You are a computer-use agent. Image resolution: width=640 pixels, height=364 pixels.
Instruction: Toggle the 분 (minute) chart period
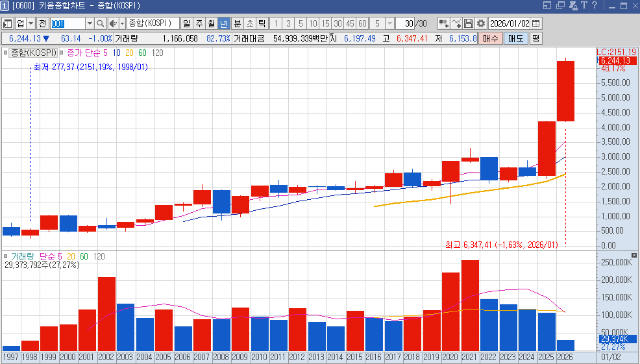237,23
